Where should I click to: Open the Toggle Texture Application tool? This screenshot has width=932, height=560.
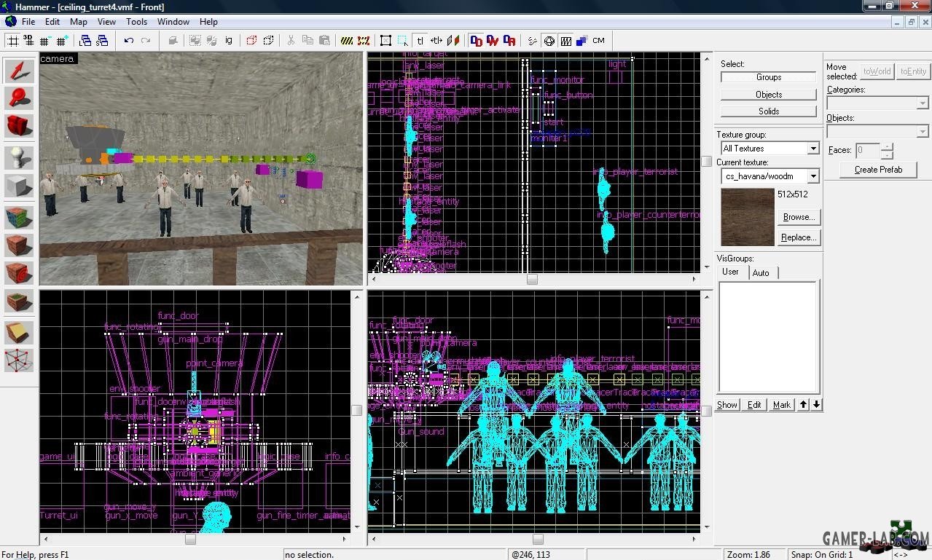point(20,217)
